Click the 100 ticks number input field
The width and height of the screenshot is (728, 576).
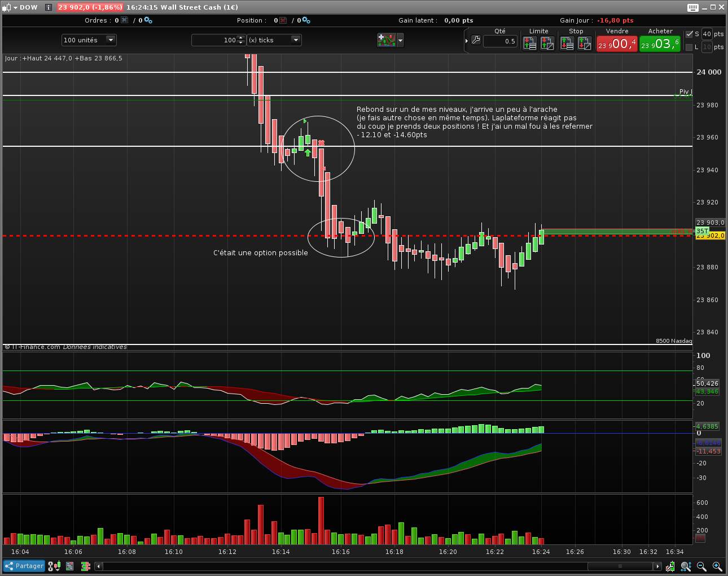215,40
